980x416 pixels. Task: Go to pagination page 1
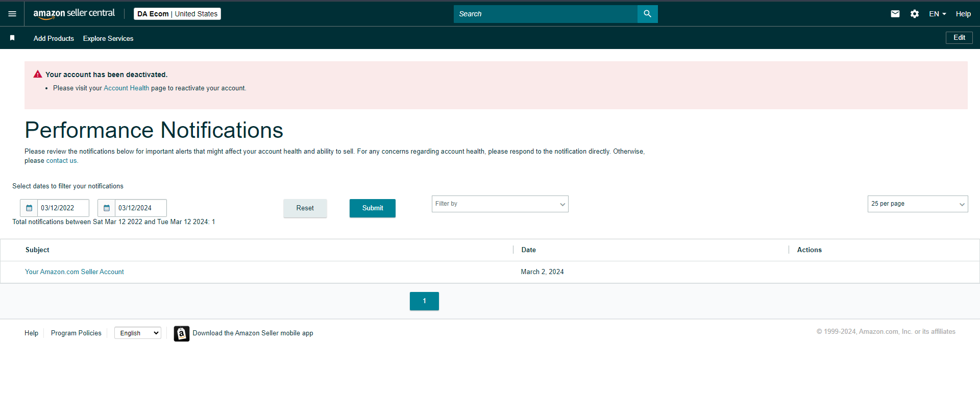pos(424,301)
